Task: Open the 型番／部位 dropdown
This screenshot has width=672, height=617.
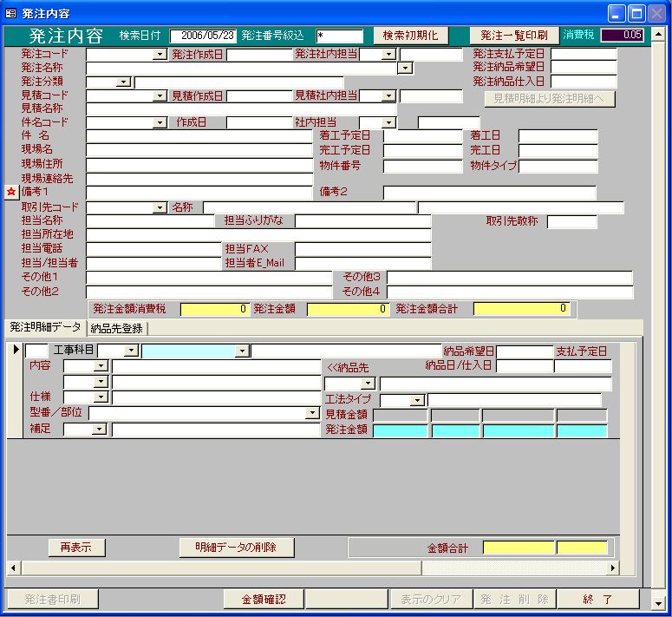Action: 312,413
